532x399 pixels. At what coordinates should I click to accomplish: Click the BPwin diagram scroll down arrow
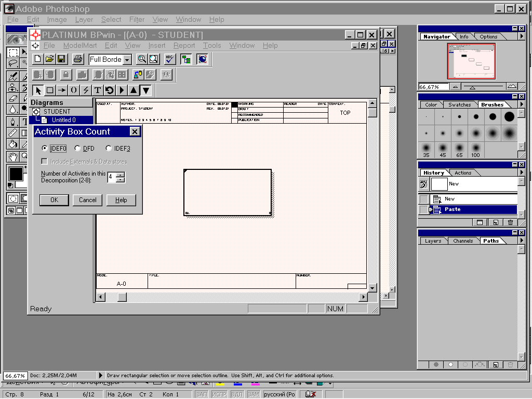(372, 288)
